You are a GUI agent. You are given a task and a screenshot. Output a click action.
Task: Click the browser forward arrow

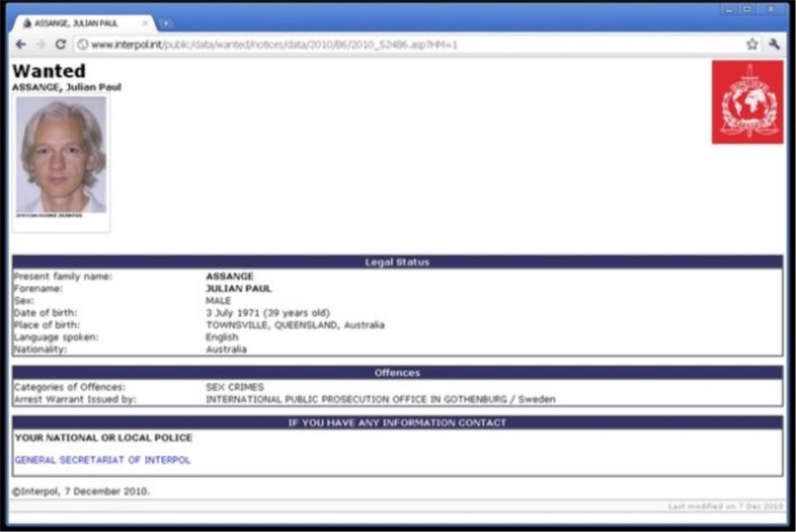pyautogui.click(x=40, y=45)
